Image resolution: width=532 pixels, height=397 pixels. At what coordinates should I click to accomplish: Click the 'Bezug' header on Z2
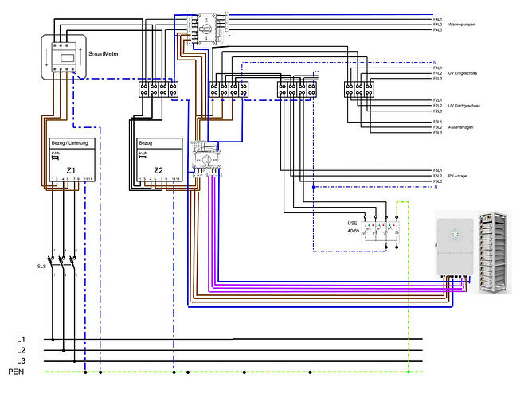click(x=146, y=143)
